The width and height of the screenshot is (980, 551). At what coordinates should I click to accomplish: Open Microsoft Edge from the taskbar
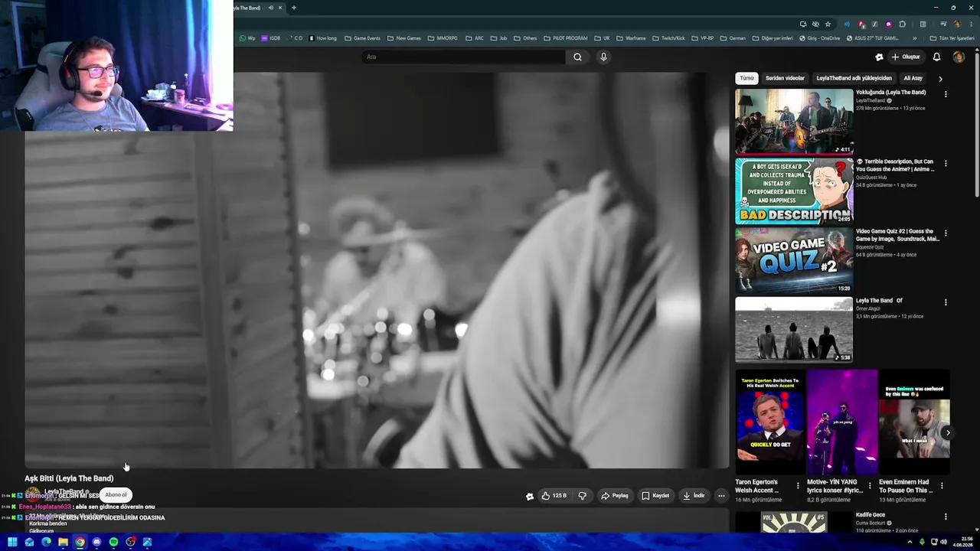click(46, 542)
